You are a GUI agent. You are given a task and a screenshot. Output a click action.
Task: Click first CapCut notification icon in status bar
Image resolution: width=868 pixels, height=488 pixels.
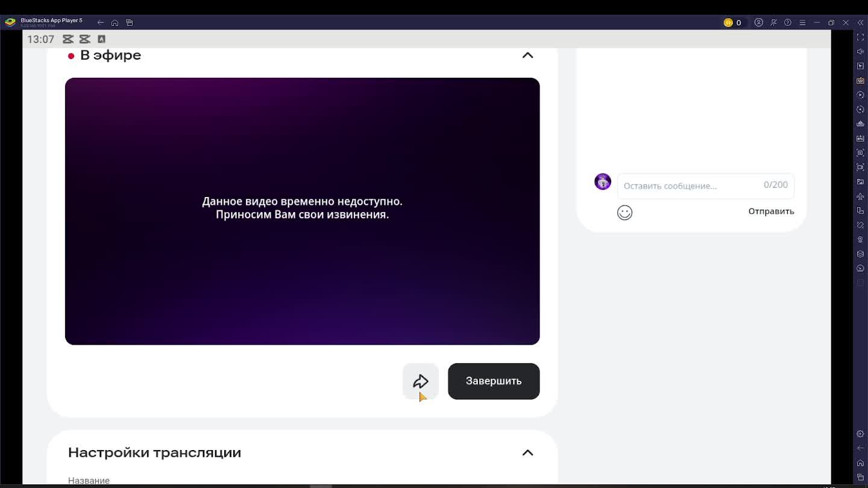(68, 39)
